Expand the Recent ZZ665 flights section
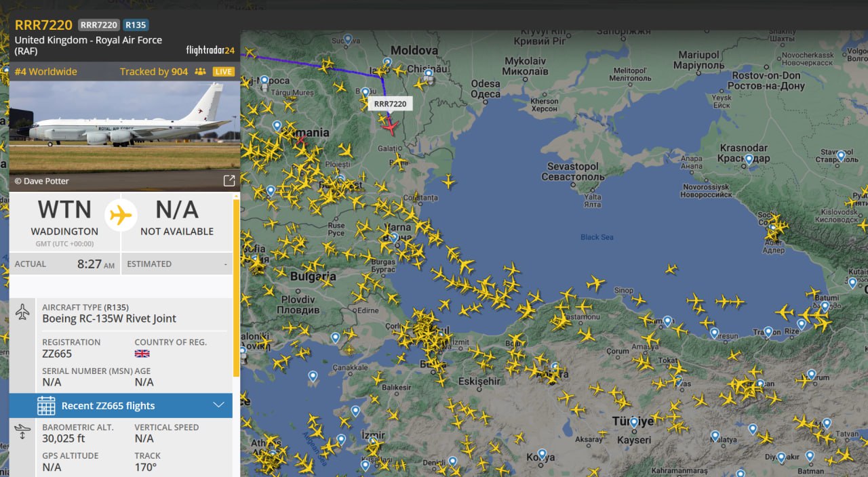Viewport: 868px width, 477px height. pyautogui.click(x=121, y=406)
